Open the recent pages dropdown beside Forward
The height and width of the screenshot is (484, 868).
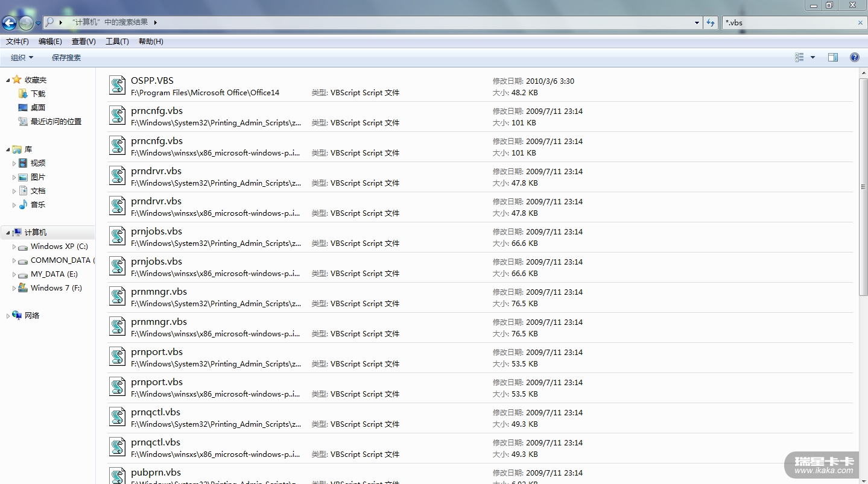39,23
